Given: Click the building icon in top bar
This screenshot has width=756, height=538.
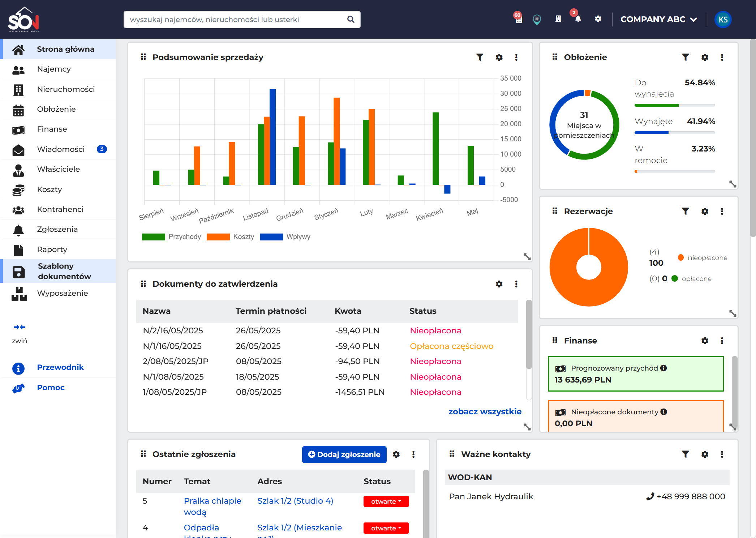Looking at the screenshot, I should pos(558,19).
